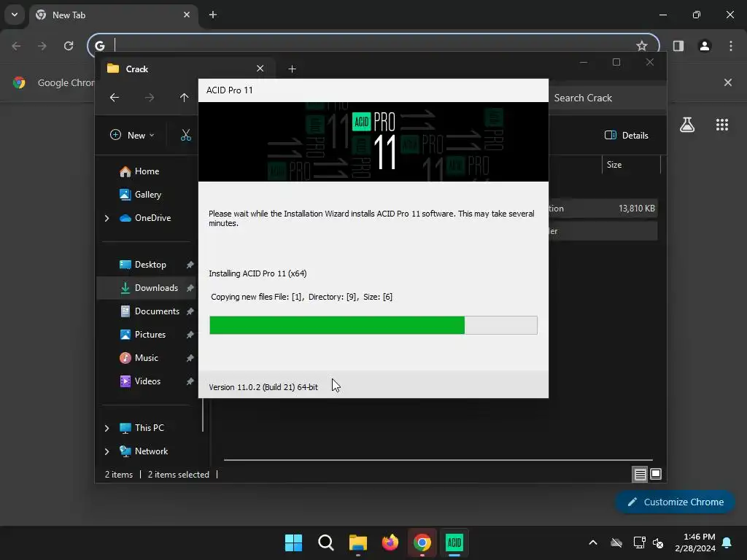Dismiss the Google Chrome notification bar
The width and height of the screenshot is (747, 560).
728,83
